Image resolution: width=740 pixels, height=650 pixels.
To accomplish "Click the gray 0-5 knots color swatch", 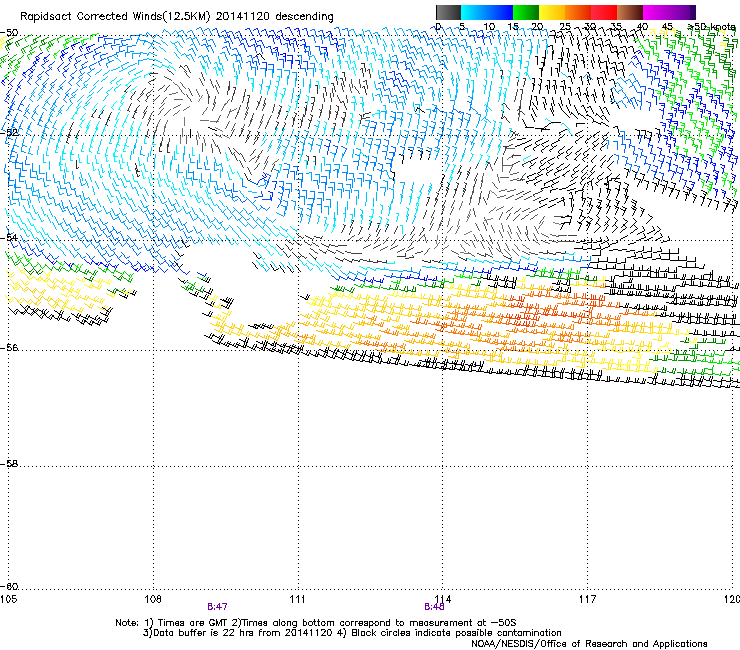I will click(448, 12).
